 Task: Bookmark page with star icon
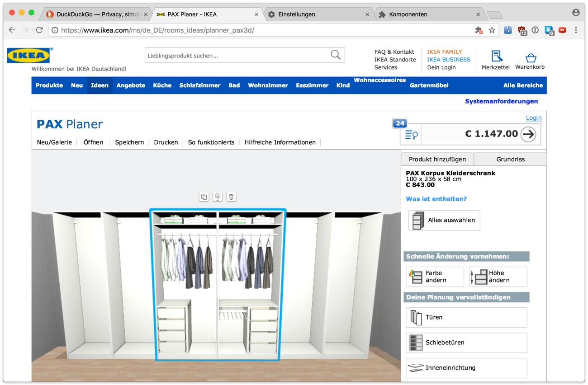[492, 30]
